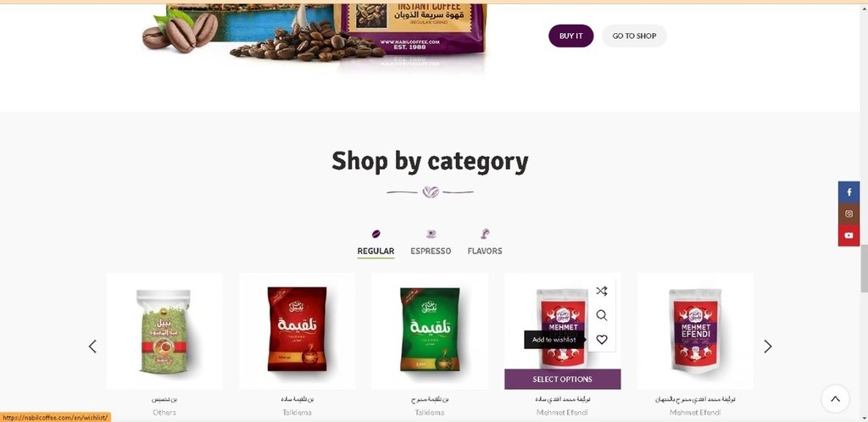Open the YouTube social sidebar icon
The height and width of the screenshot is (422, 868).
(x=849, y=235)
